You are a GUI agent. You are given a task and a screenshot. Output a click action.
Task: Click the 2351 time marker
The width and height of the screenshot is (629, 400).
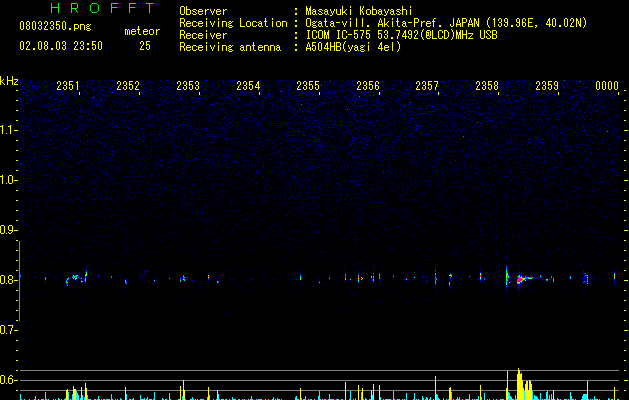[x=68, y=86]
